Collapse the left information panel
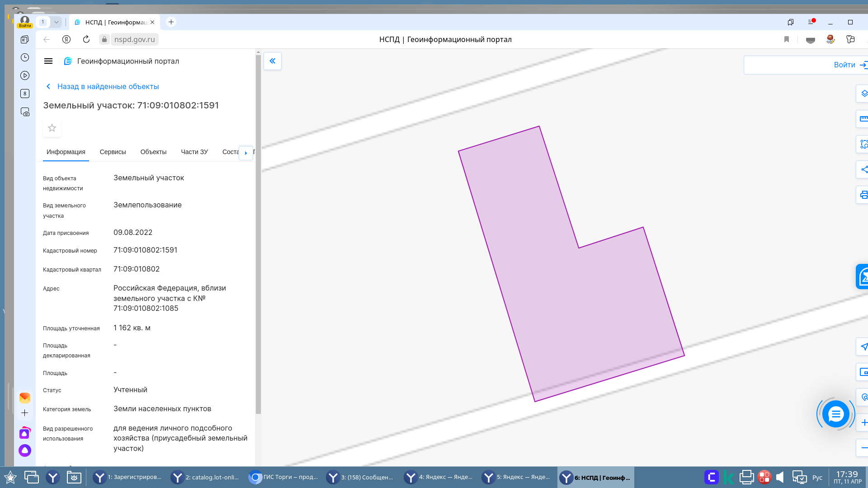The width and height of the screenshot is (868, 488). click(273, 61)
